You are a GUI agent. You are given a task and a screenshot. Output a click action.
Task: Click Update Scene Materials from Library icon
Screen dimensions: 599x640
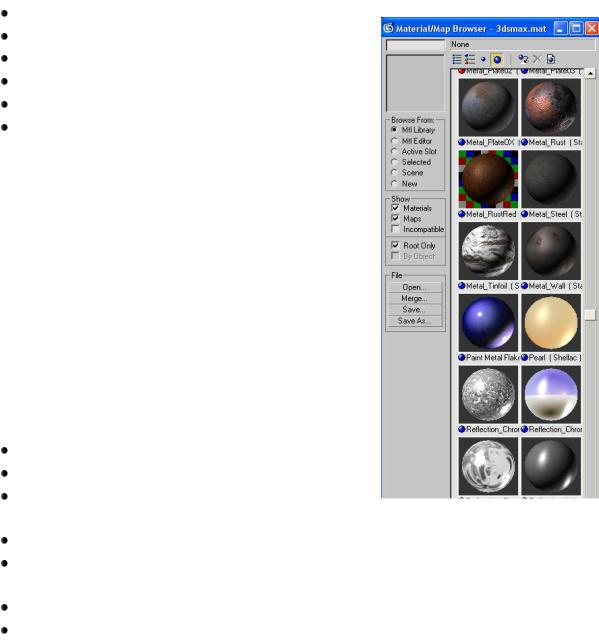(523, 60)
